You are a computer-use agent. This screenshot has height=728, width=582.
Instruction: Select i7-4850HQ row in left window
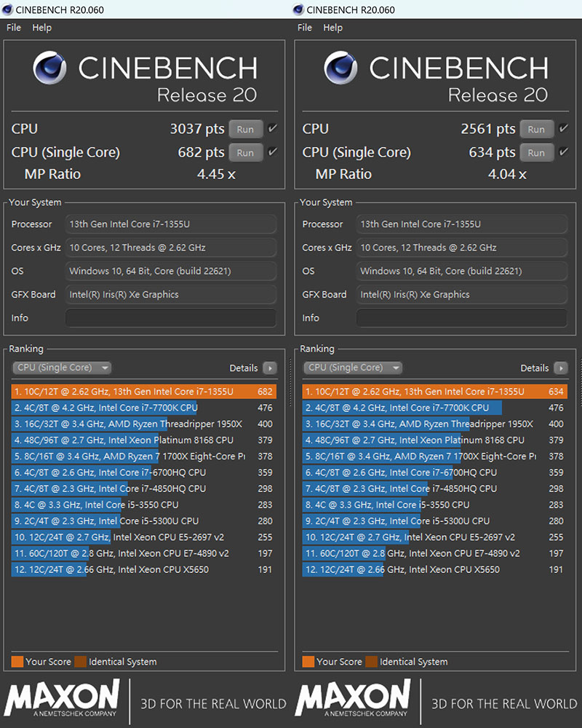pos(144,488)
